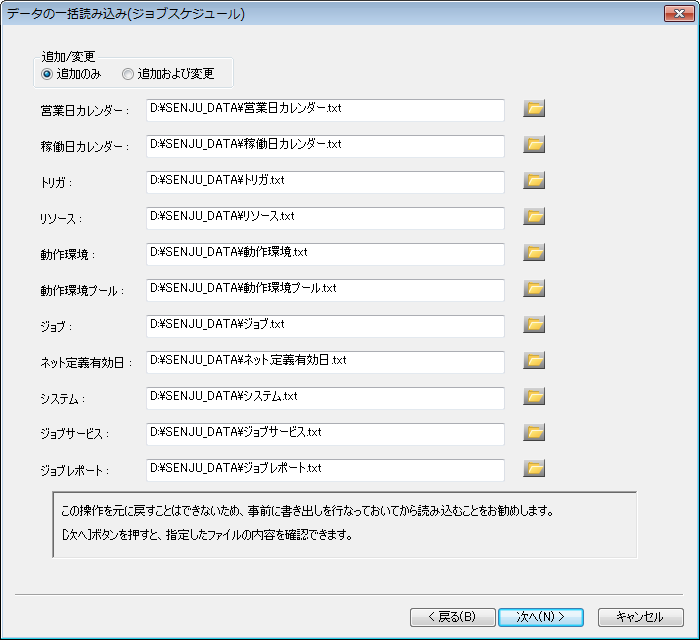Image resolution: width=700 pixels, height=640 pixels.
Task: Click the 追加/変更 group title
Action: click(x=68, y=57)
